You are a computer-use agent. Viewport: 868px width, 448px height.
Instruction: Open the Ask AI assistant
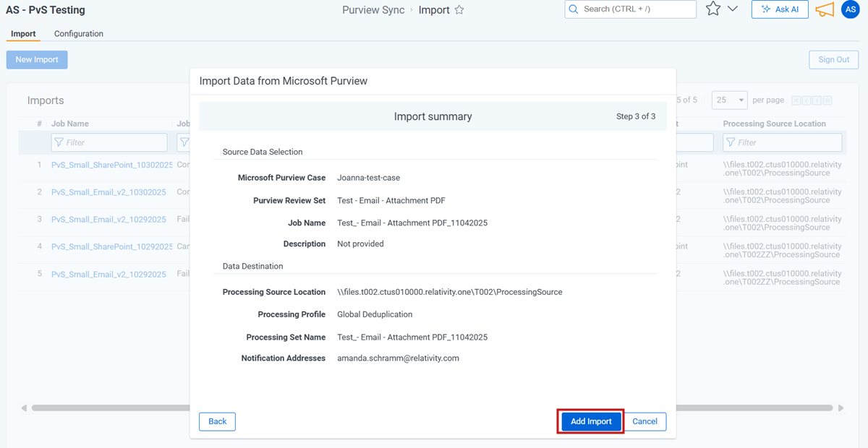(x=780, y=9)
